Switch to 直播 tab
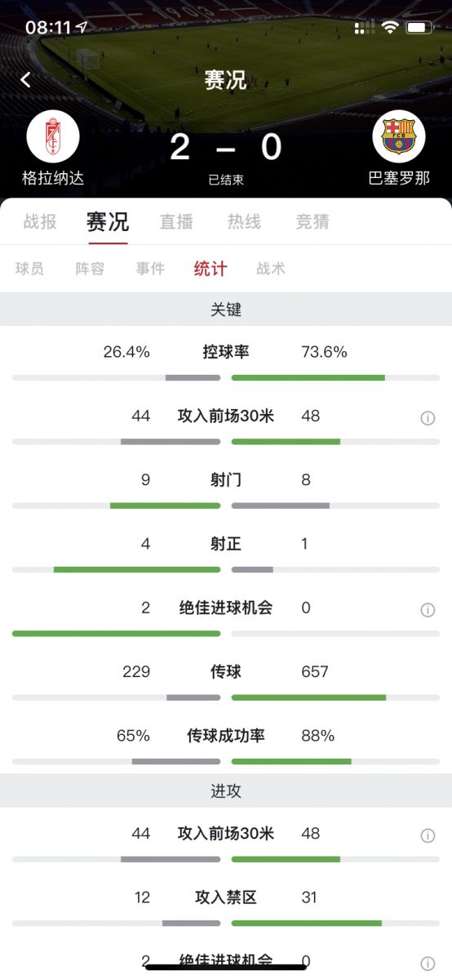 (x=176, y=221)
